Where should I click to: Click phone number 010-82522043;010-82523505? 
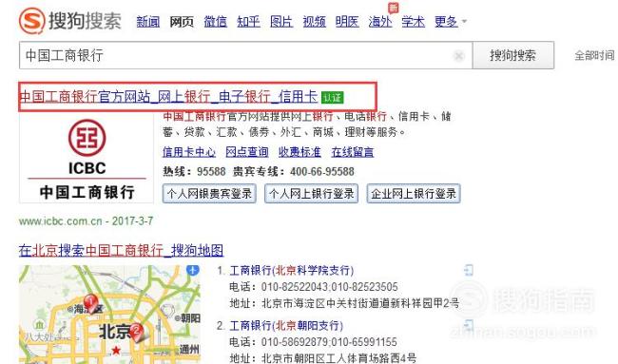pos(330,287)
